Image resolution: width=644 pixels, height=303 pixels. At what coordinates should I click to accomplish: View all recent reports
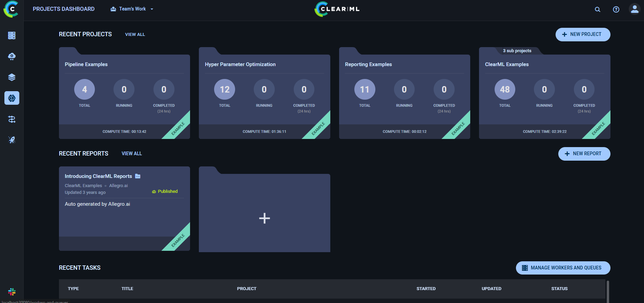tap(132, 154)
